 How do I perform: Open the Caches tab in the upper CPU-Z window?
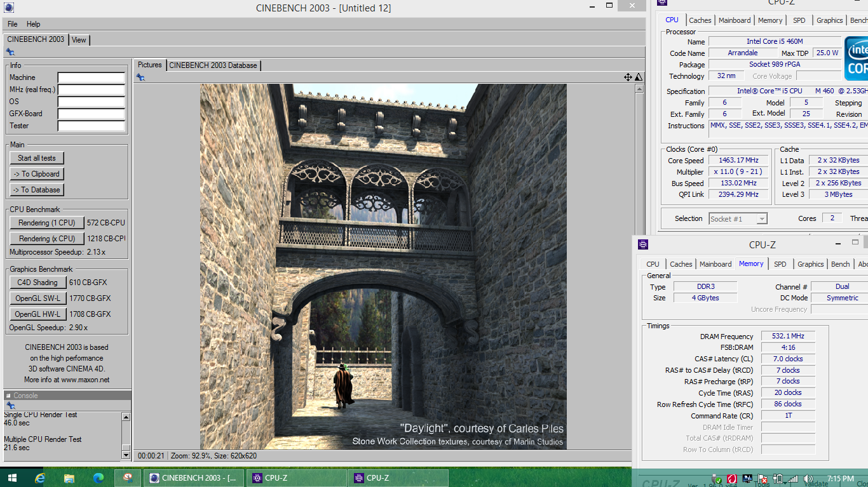[x=700, y=20]
